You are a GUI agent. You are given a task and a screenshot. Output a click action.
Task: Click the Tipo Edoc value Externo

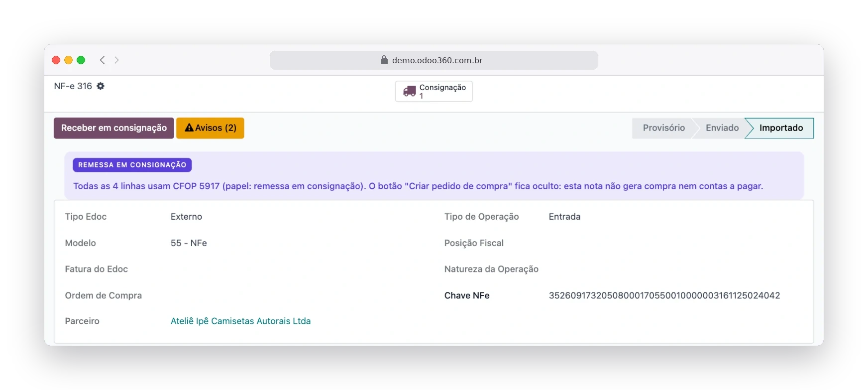coord(186,217)
